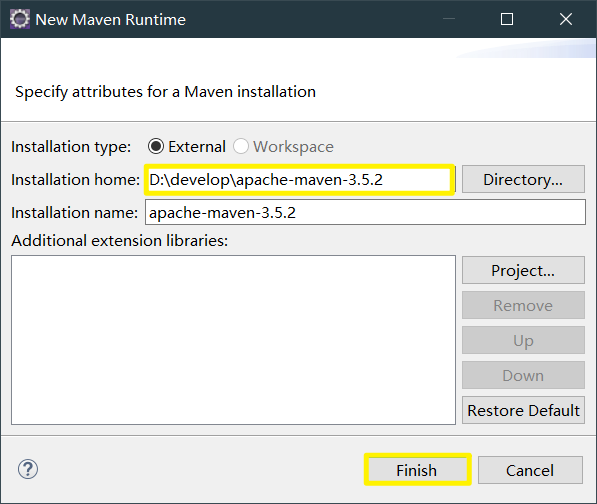This screenshot has width=597, height=504.
Task: Select the External installation type
Action: pyautogui.click(x=156, y=147)
